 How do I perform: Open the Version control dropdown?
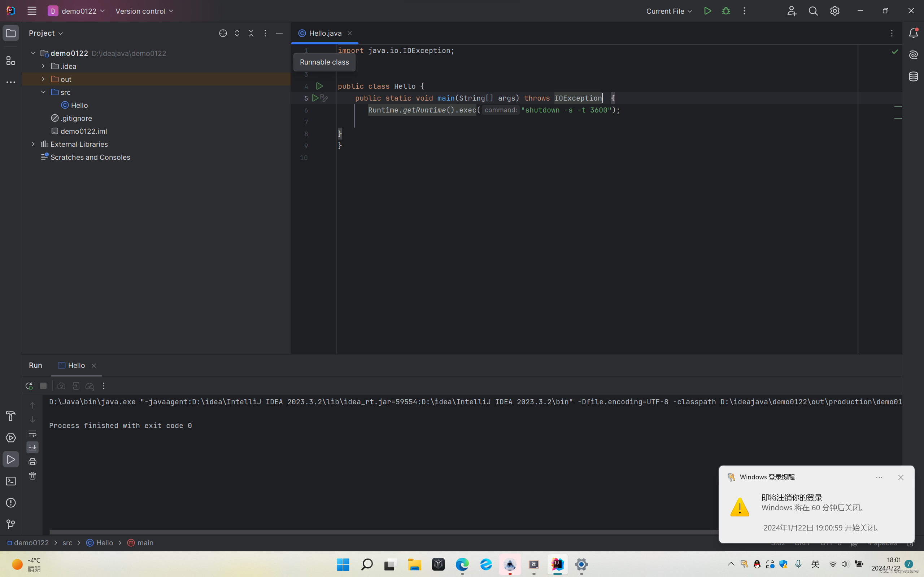point(144,11)
